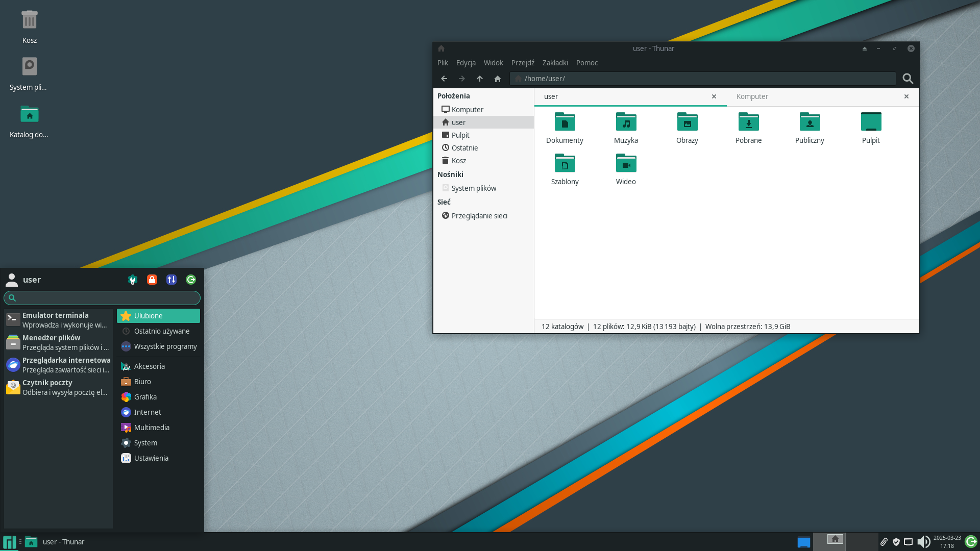Click the home button in Thunar's toolbar
Image resolution: width=980 pixels, height=551 pixels.
pyautogui.click(x=498, y=79)
